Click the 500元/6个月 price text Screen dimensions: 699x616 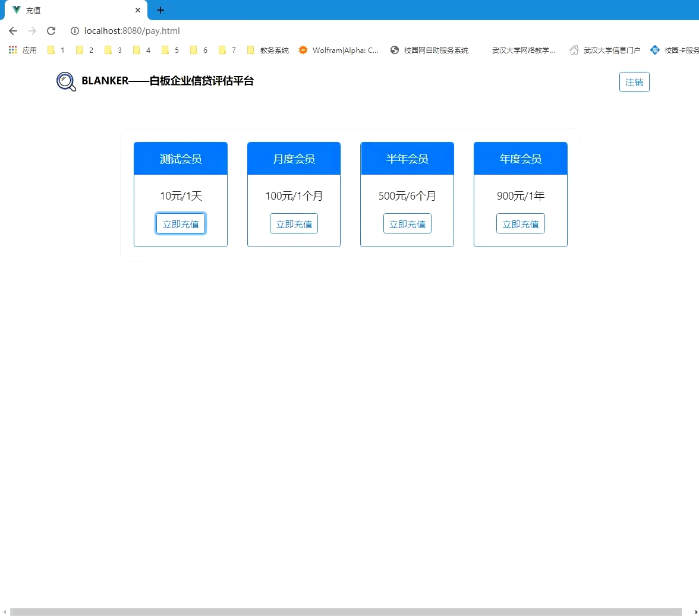(x=407, y=196)
